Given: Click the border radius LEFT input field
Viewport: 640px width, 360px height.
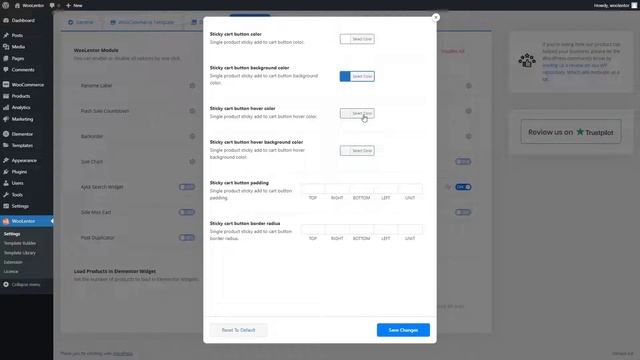Looking at the screenshot, I should 386,229.
